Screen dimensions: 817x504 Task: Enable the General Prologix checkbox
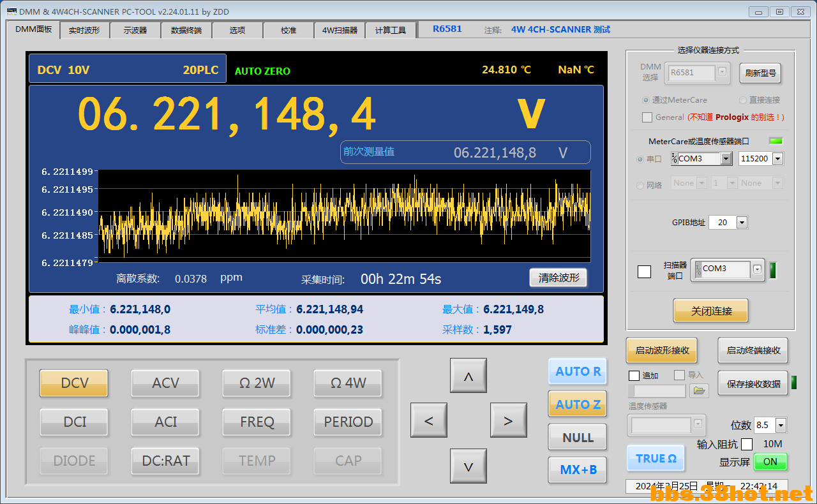pyautogui.click(x=647, y=117)
